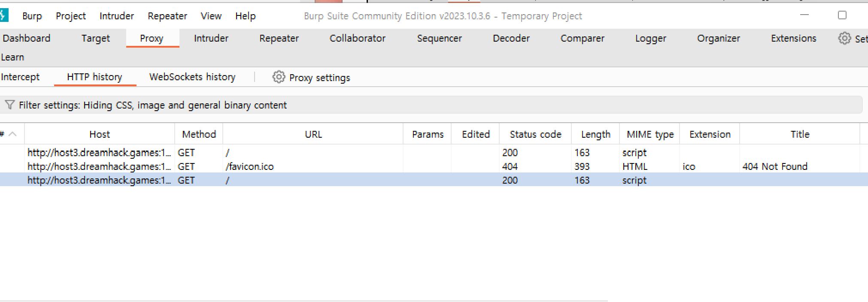Open the WebSockets history sub-tab
868x302 pixels.
coord(192,77)
